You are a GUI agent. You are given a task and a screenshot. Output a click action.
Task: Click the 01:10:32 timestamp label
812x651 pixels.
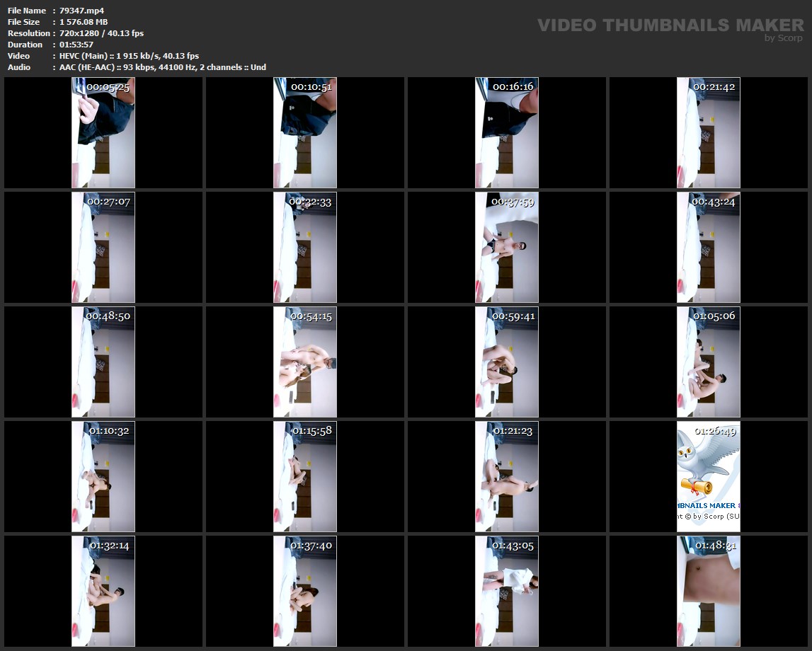(109, 430)
